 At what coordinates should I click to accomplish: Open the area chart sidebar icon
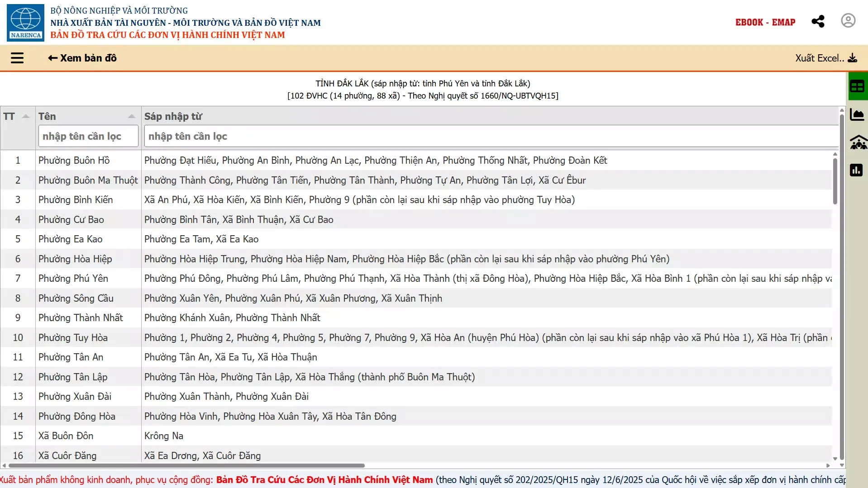(x=857, y=115)
